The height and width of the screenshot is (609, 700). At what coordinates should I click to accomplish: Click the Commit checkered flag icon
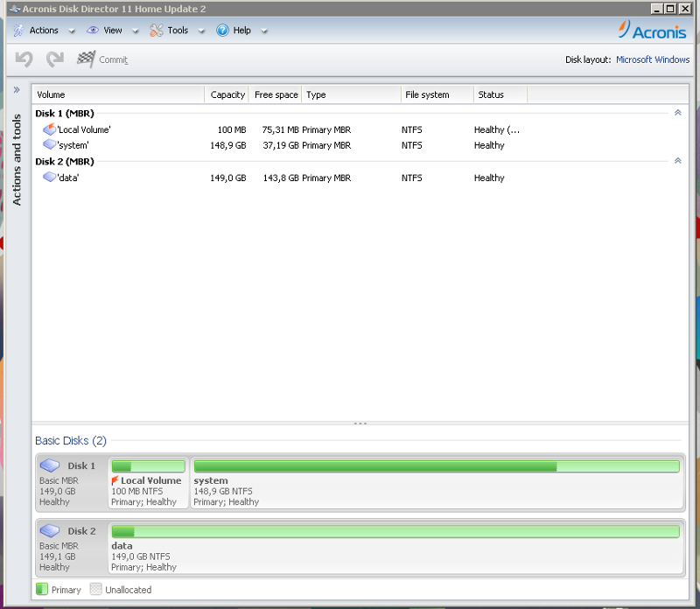point(86,59)
